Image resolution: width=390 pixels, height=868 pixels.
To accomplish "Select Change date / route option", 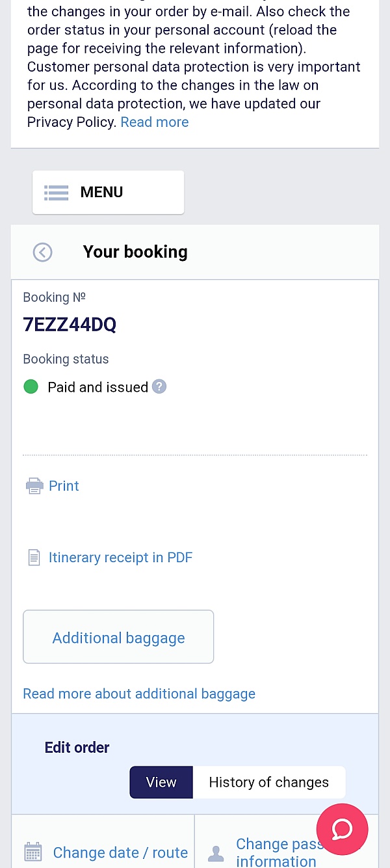I will click(120, 852).
